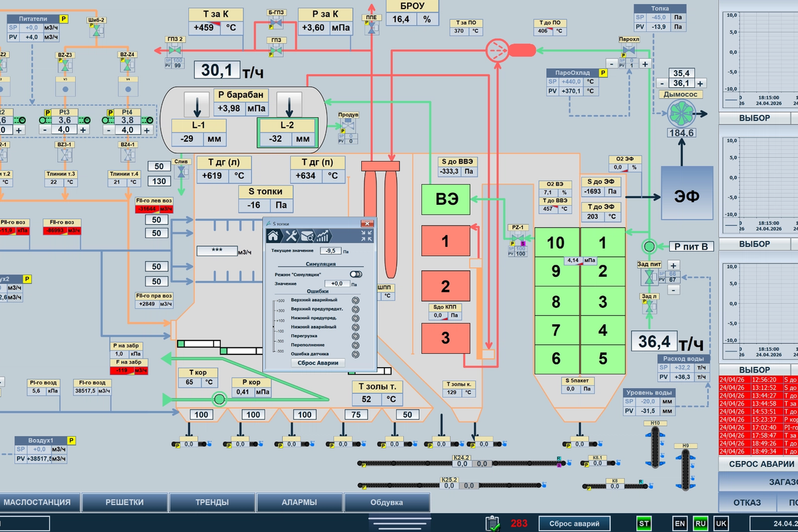The image size is (798, 532).
Task: Switch interface language to UK
Action: tap(720, 523)
